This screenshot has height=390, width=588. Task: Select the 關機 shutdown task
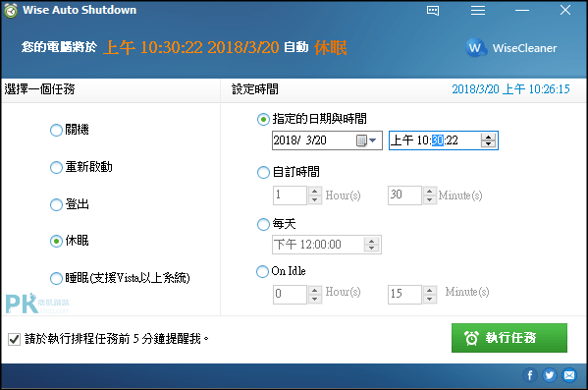(70, 130)
